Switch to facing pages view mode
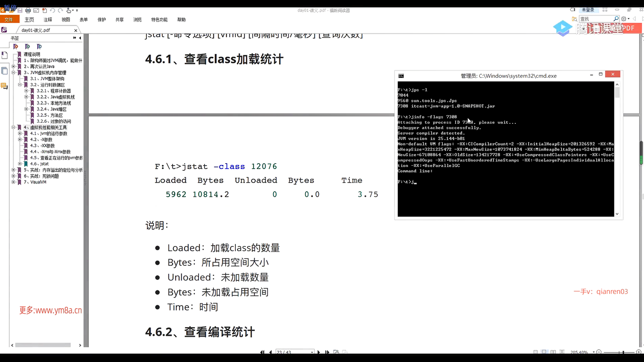The height and width of the screenshot is (362, 644). [553, 352]
